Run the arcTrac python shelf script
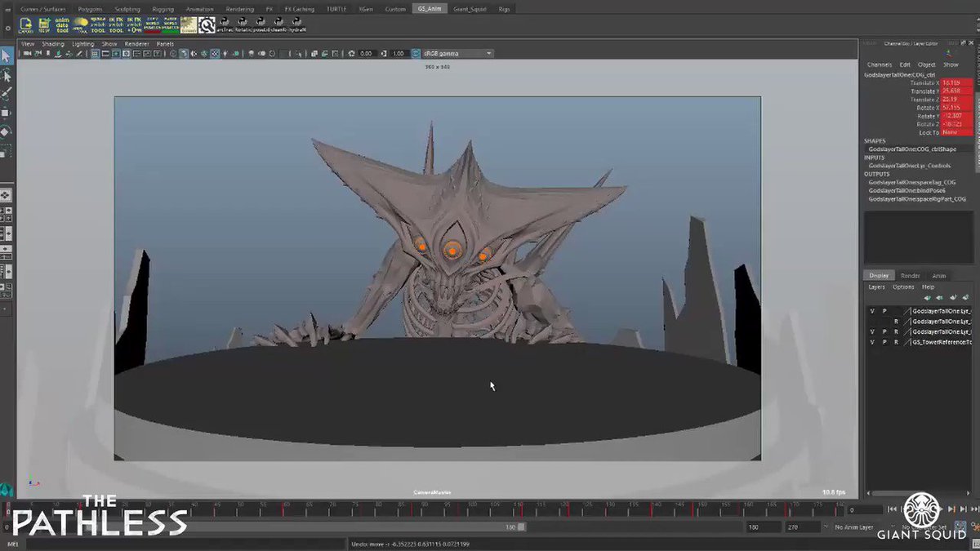The image size is (980, 551). 225,24
